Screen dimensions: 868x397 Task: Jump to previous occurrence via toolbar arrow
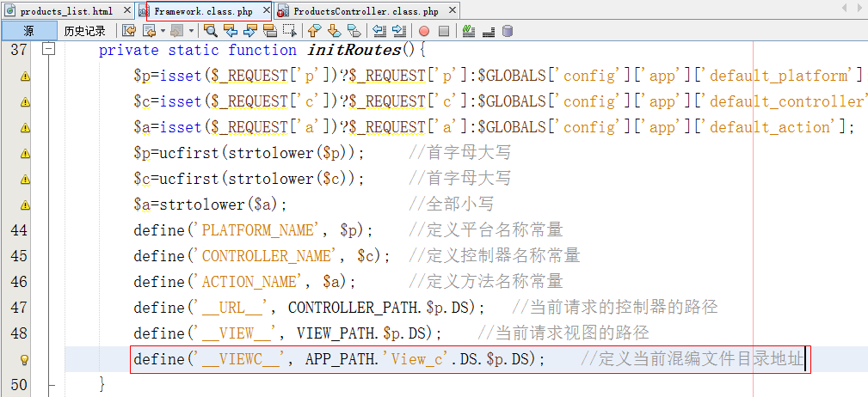230,31
